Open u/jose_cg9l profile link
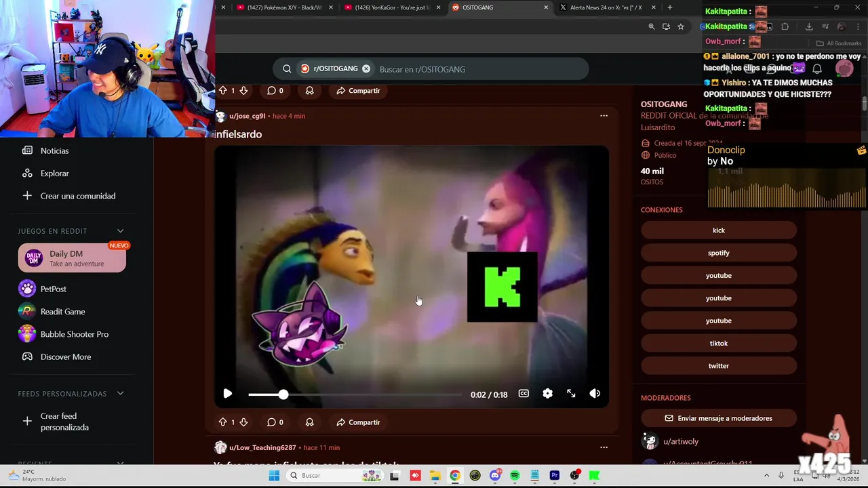The height and width of the screenshot is (488, 868). point(247,116)
